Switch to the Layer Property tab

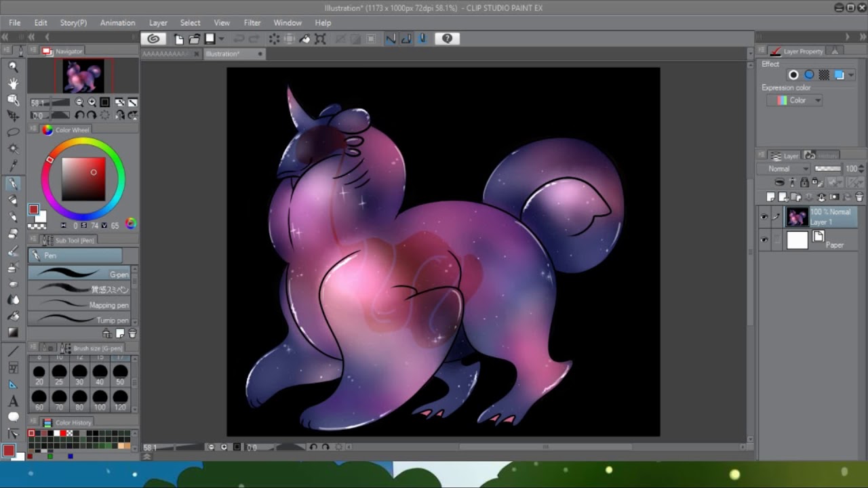pos(797,51)
